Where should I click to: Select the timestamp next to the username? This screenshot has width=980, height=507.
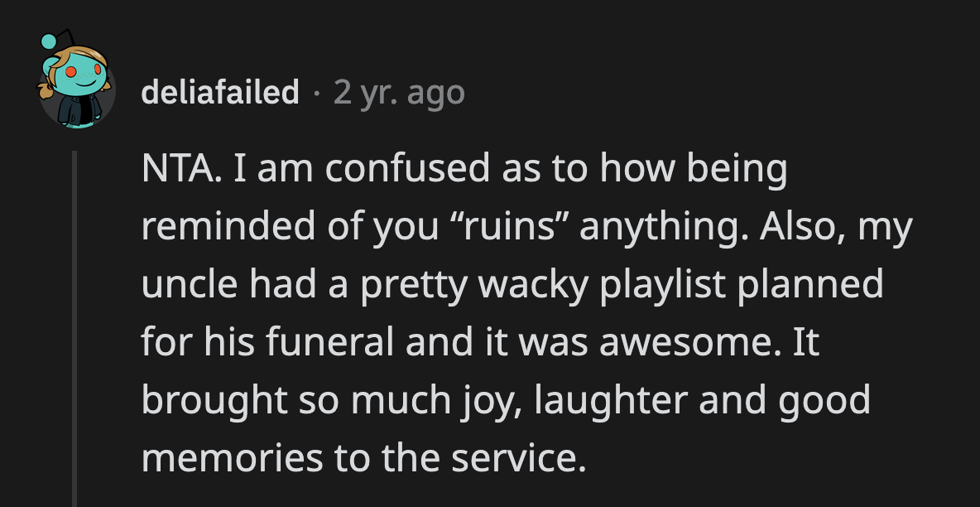point(400,94)
